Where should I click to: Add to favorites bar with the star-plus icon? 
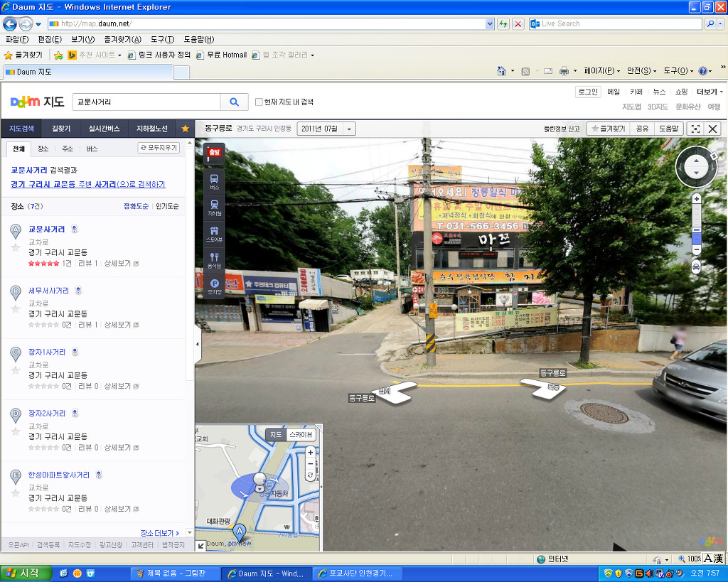[x=58, y=55]
